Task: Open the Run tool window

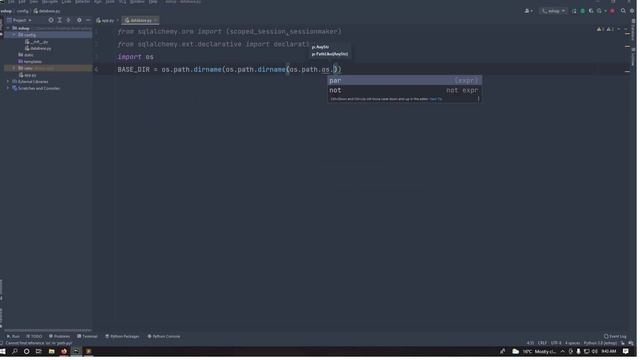Action: pos(13,337)
